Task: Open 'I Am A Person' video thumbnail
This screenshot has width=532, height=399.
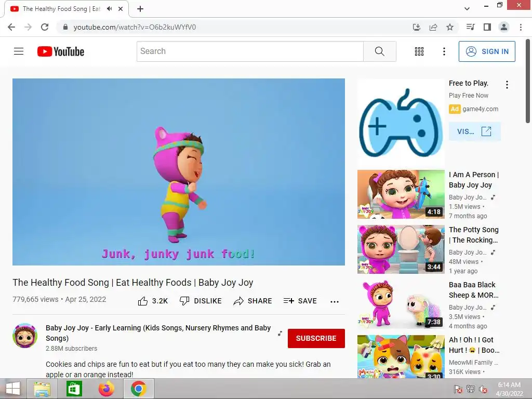Action: point(401,194)
